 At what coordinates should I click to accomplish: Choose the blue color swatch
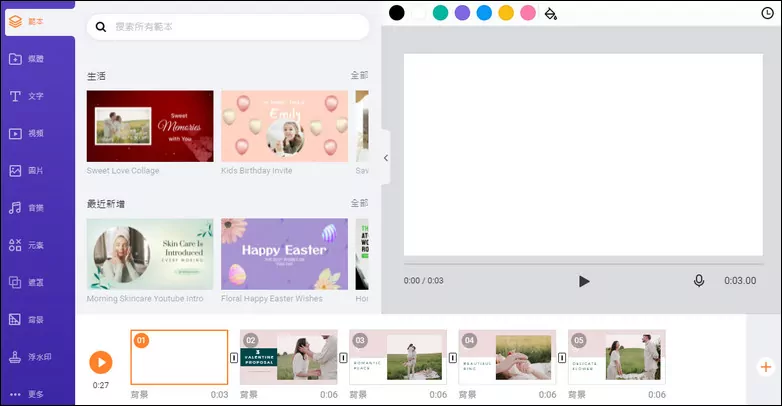484,13
